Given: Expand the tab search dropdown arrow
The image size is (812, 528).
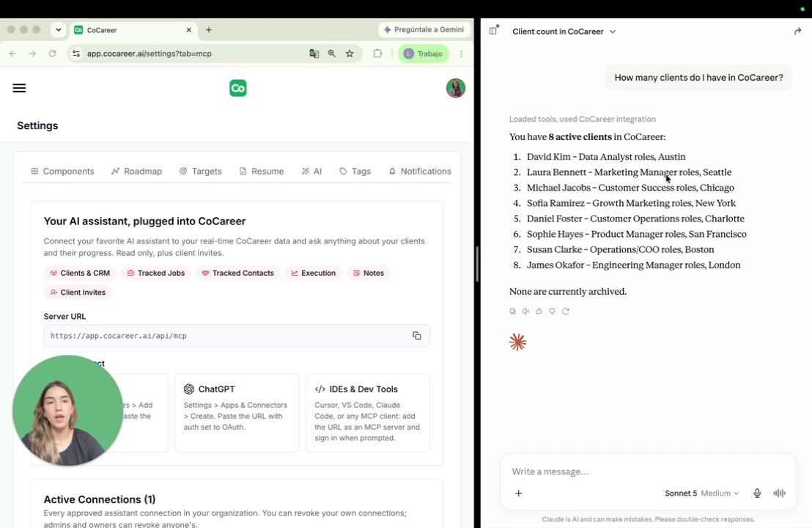Looking at the screenshot, I should [x=59, y=30].
